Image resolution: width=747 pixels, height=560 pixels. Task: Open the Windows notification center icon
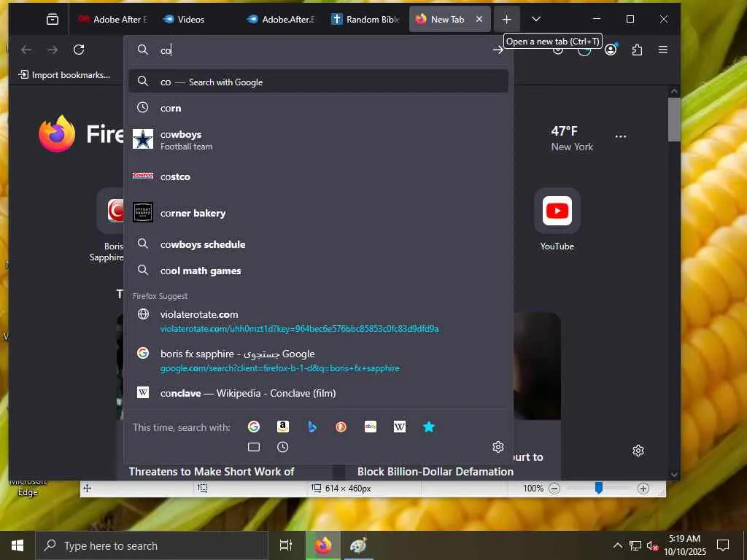[723, 545]
